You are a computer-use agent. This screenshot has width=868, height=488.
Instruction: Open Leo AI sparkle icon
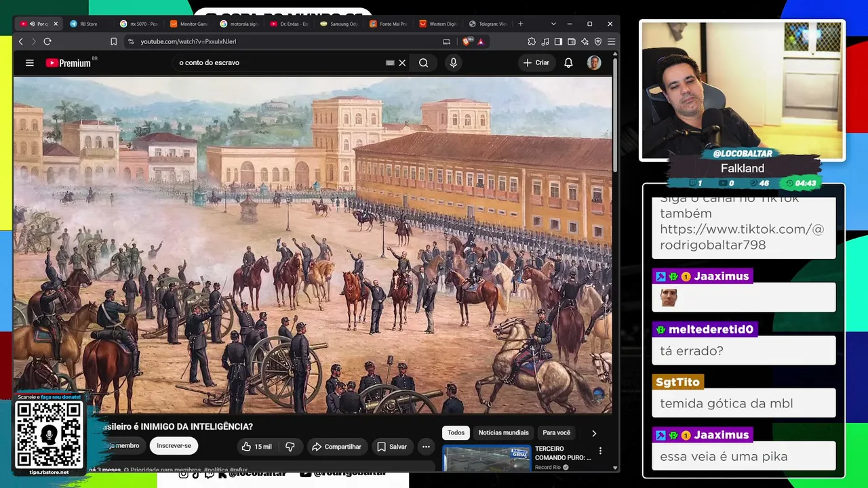(x=585, y=41)
